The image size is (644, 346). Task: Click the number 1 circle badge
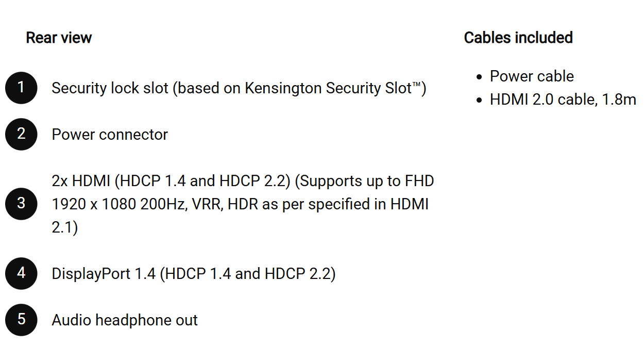click(x=21, y=88)
